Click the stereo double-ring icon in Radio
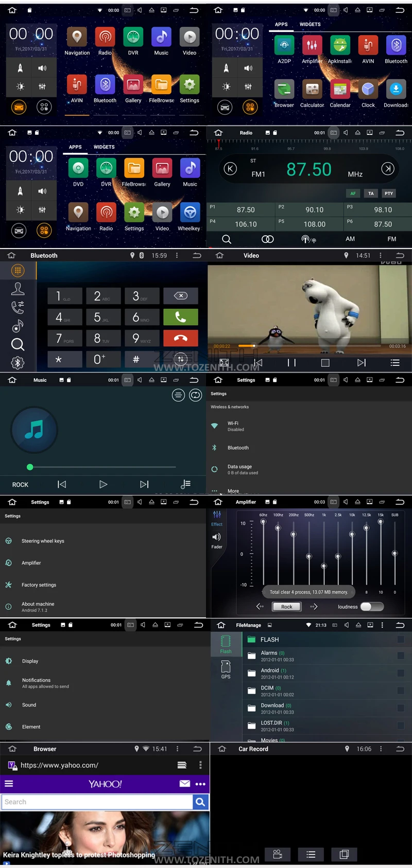The width and height of the screenshot is (412, 868). pos(268,239)
